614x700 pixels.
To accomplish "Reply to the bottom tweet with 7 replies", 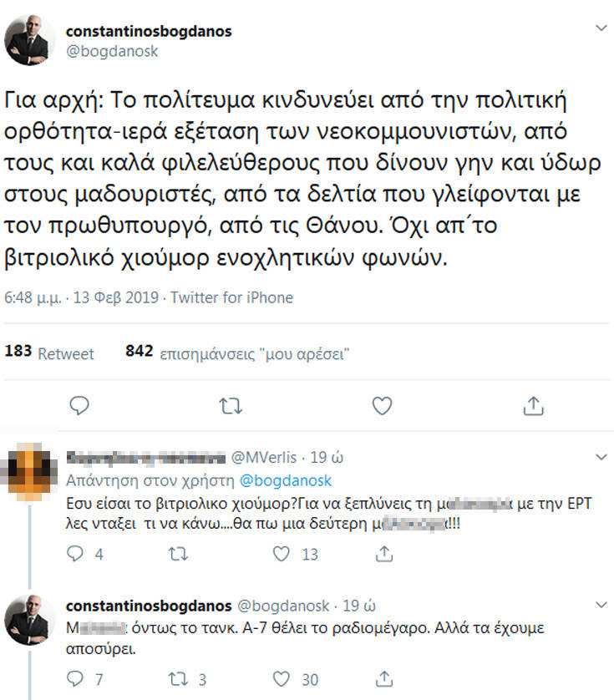I will pos(75,679).
